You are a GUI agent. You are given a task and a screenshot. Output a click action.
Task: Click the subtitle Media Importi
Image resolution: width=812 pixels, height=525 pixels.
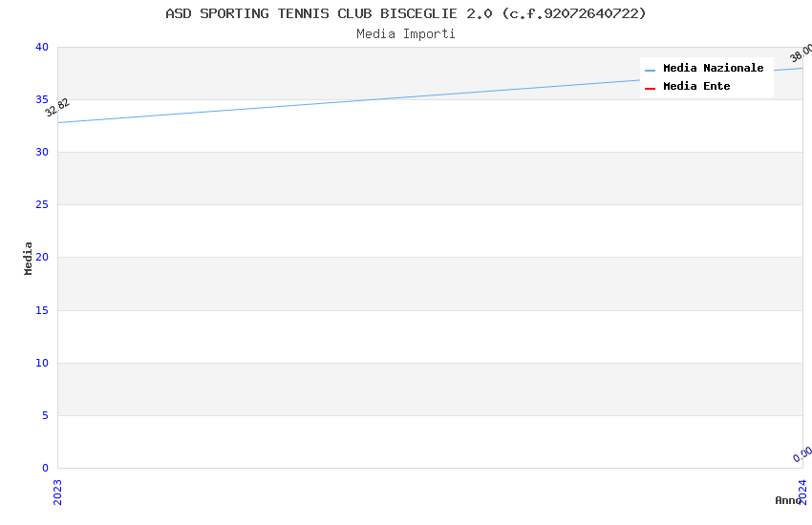[406, 34]
